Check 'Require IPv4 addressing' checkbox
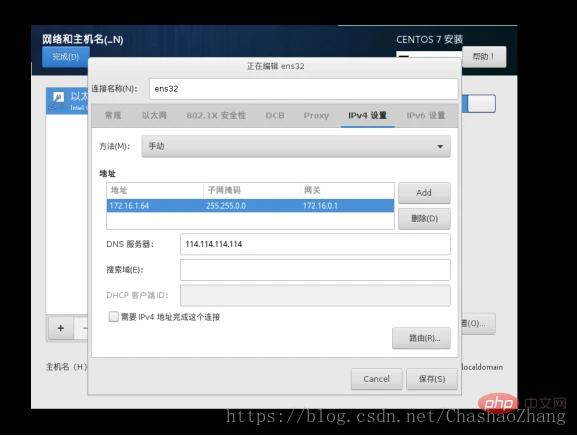 click(114, 316)
